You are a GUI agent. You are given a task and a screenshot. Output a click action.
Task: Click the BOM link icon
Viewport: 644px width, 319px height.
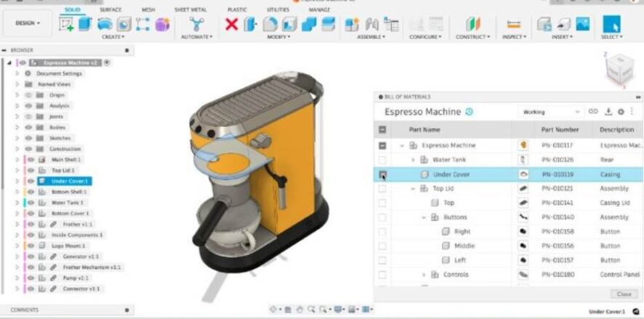pos(593,112)
